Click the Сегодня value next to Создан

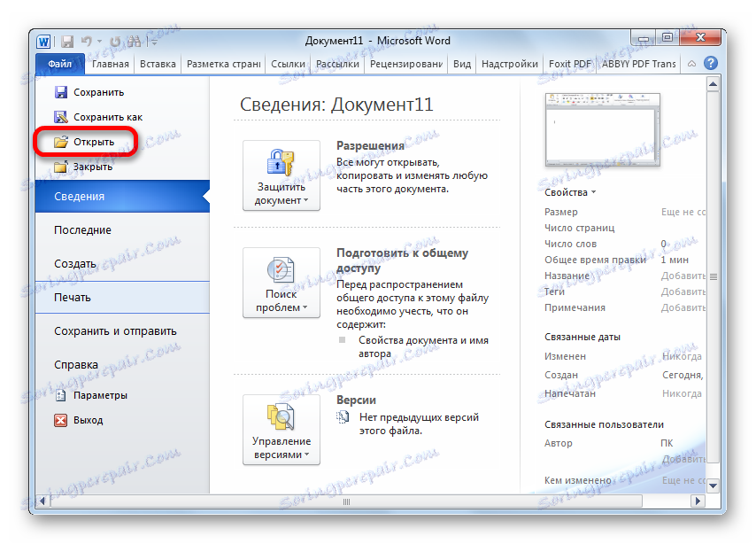[x=683, y=375]
